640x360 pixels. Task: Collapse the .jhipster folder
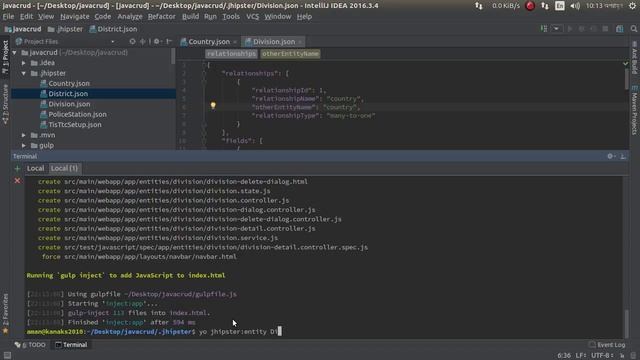coord(24,73)
